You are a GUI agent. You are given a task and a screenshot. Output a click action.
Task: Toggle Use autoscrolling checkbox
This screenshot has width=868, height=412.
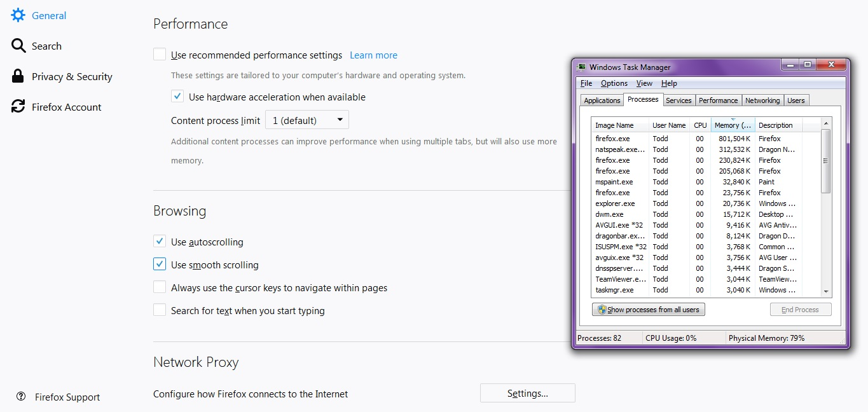point(160,242)
